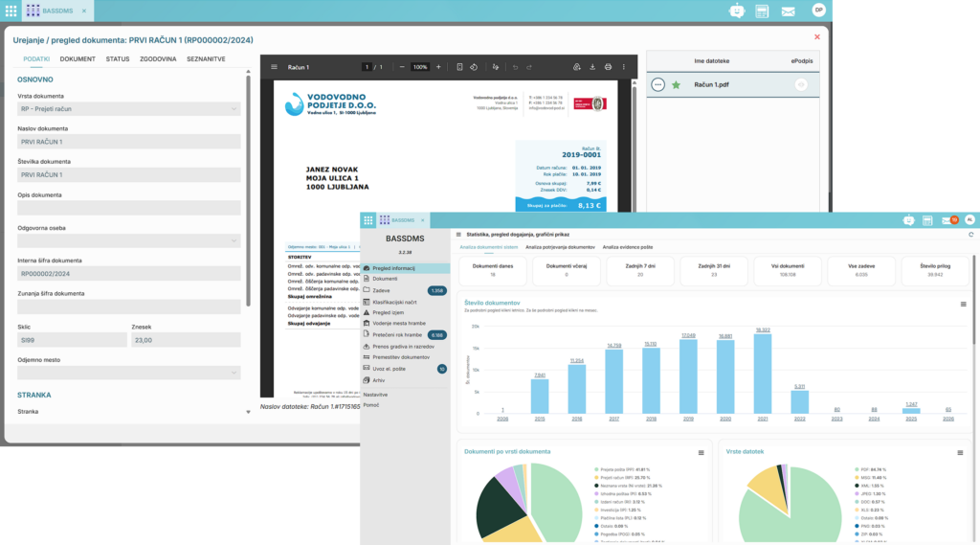Screen dimensions: 980x545
Task: Collapse the BASSDMS sidebar using hamburger icon
Action: [x=458, y=234]
